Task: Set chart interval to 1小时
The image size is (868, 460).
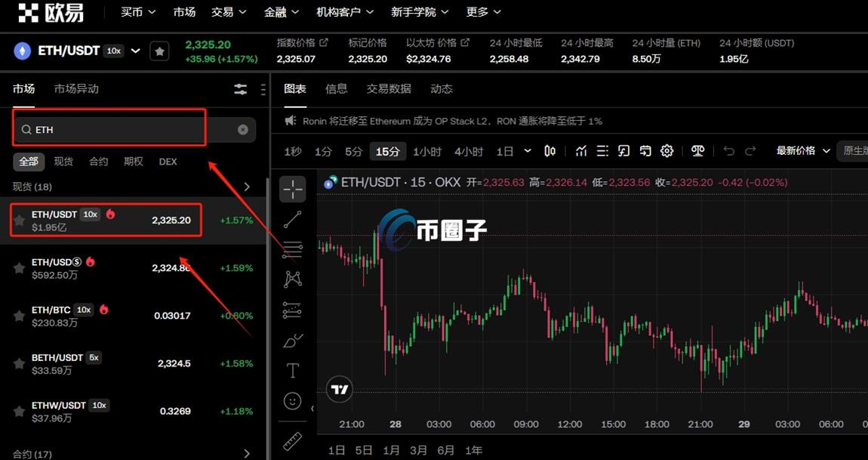Action: 427,151
